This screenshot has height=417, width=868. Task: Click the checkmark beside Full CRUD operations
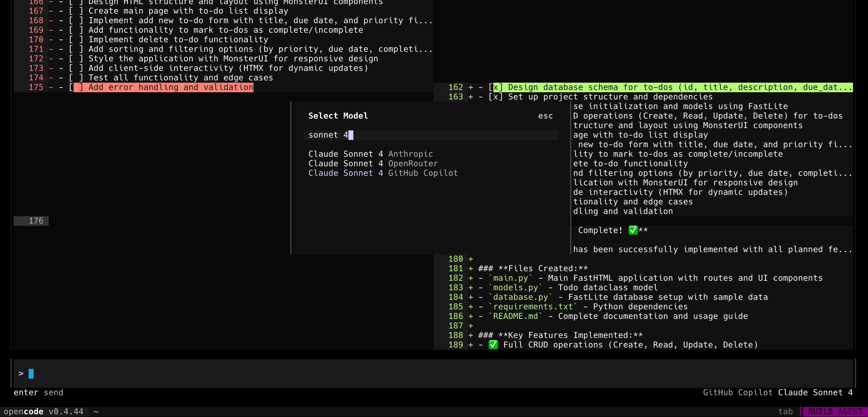(x=493, y=345)
